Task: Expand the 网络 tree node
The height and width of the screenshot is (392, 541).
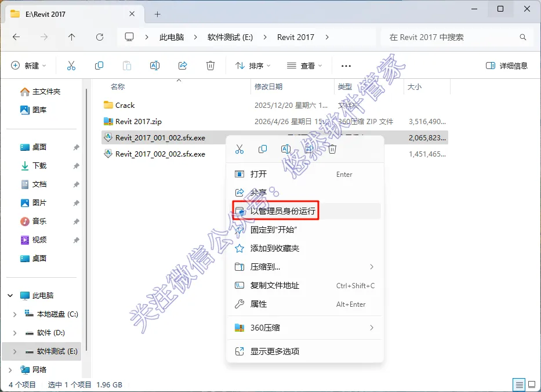Action: 10,370
